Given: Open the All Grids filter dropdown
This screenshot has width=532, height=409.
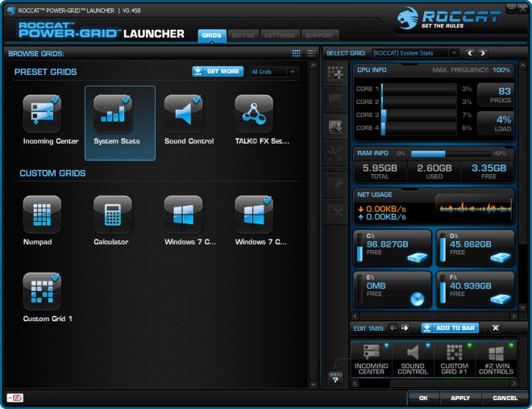Looking at the screenshot, I should tap(274, 72).
